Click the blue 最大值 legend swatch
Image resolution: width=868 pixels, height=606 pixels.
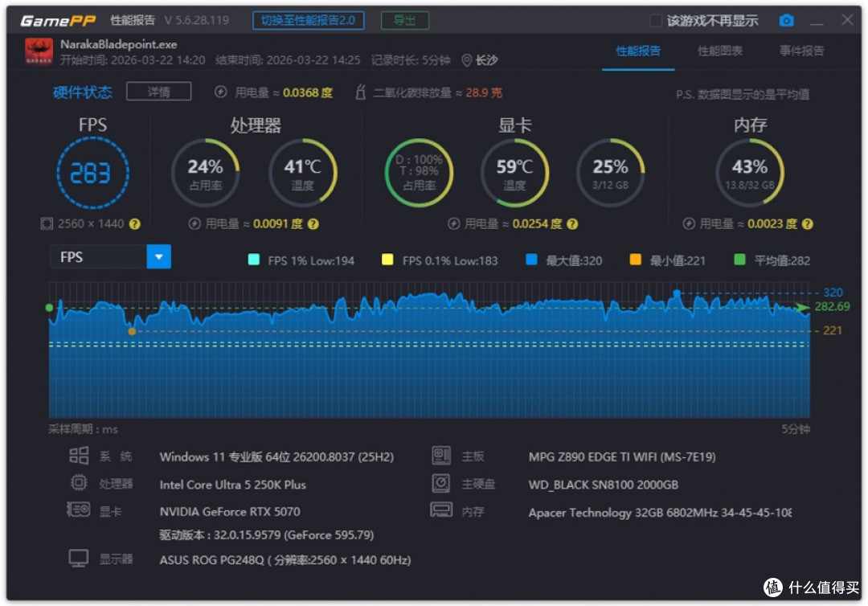531,260
